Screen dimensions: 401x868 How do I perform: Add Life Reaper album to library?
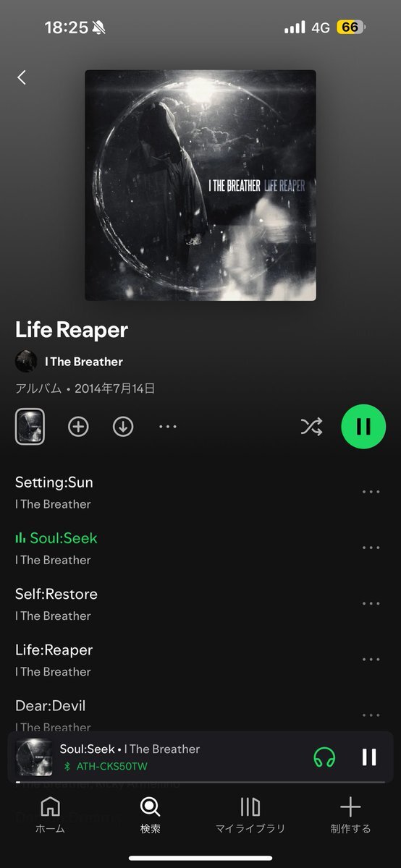78,427
